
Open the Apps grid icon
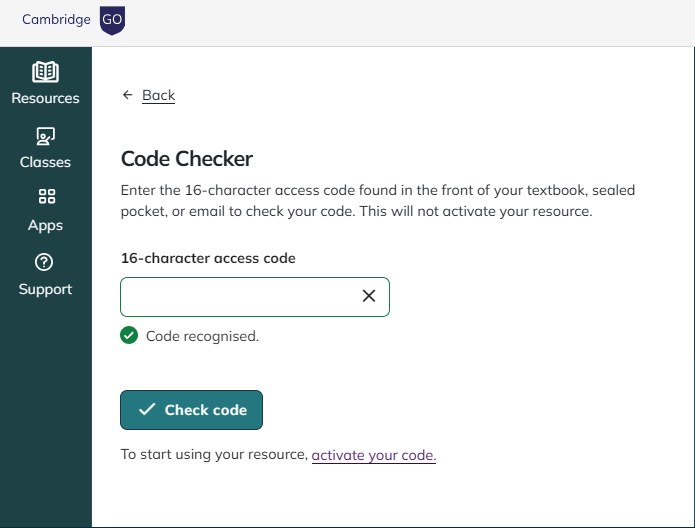click(x=45, y=198)
